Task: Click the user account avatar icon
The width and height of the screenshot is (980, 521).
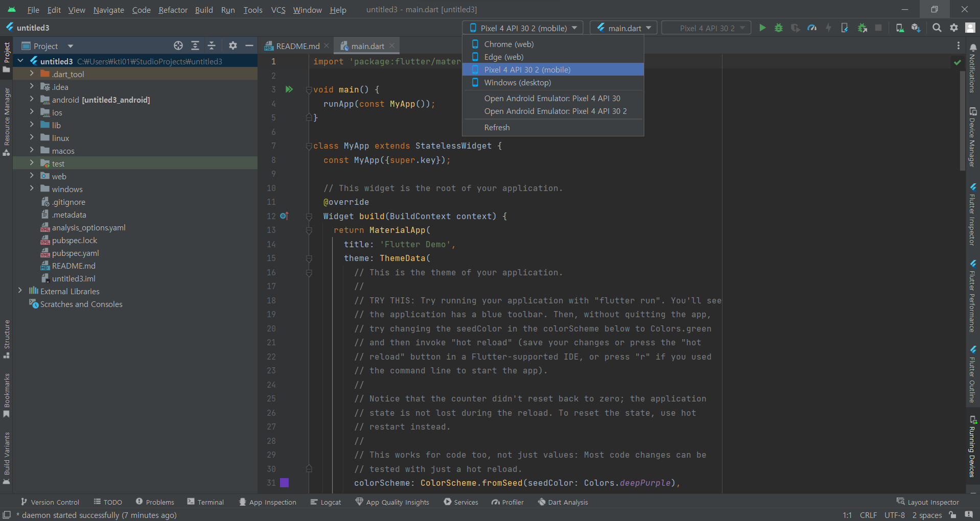Action: (970, 28)
